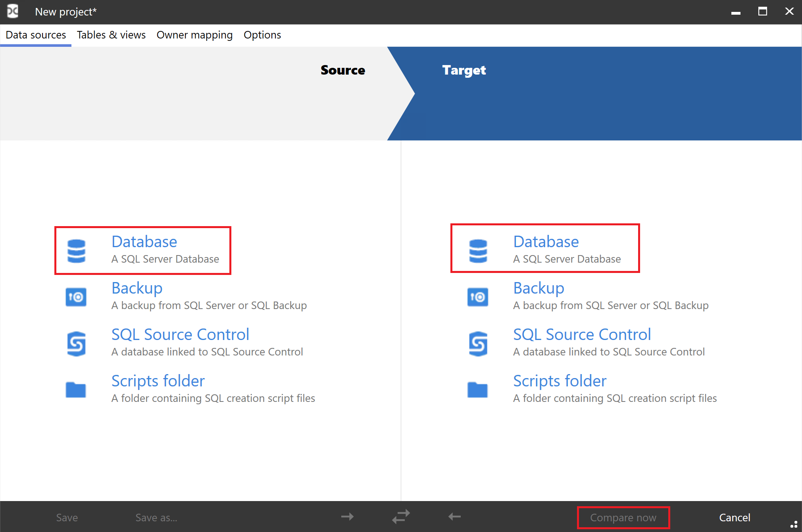The height and width of the screenshot is (532, 802).
Task: Click the Save as... button
Action: click(x=156, y=517)
